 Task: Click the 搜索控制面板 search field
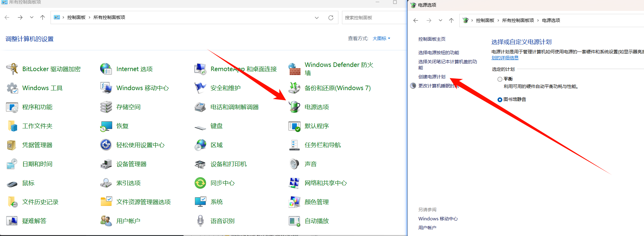[374, 17]
